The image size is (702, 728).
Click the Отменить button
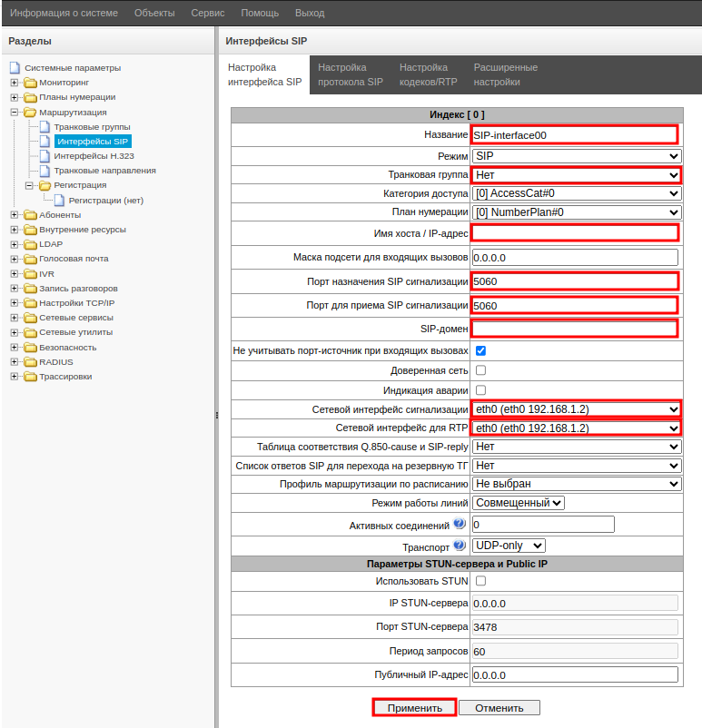pos(499,708)
